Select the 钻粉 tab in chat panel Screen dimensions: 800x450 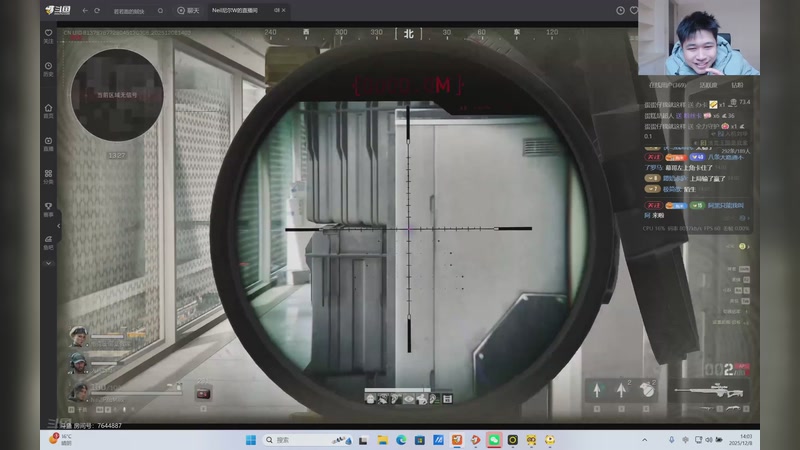(x=737, y=85)
